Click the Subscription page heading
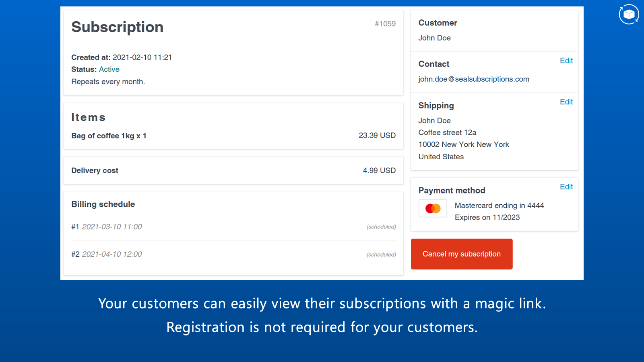Screen dimensions: 644x362 tap(117, 27)
